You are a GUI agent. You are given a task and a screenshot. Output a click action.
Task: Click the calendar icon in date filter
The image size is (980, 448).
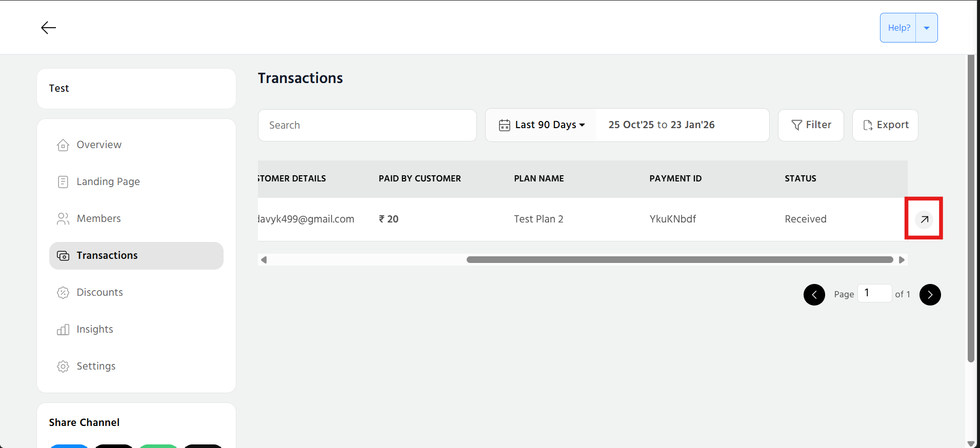[505, 125]
